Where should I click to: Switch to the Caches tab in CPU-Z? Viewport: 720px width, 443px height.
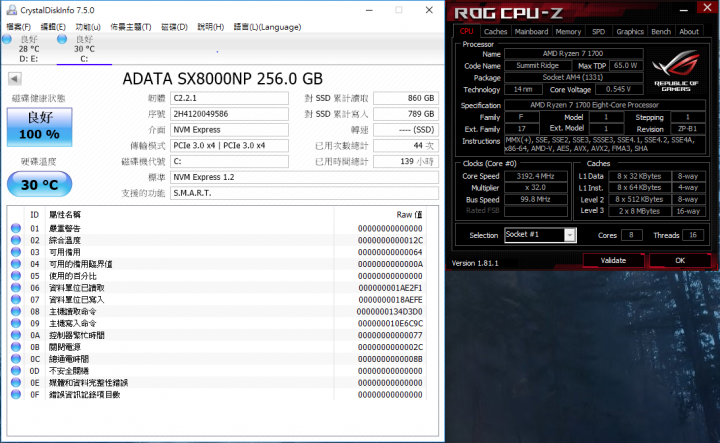click(x=495, y=31)
